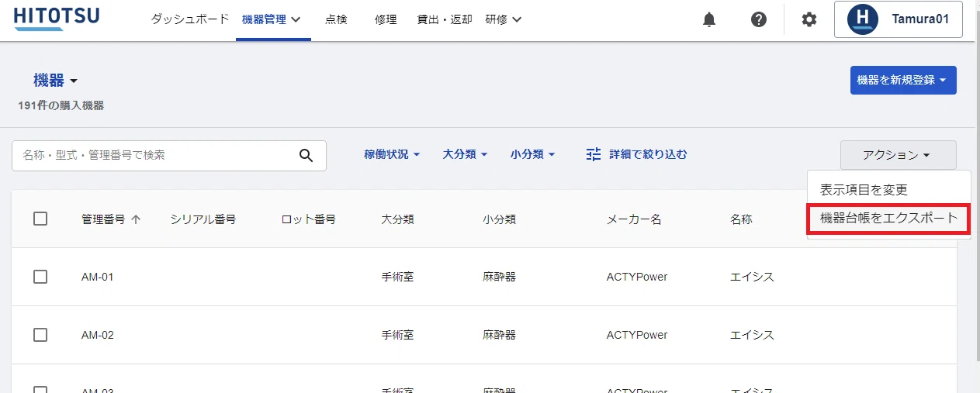Click the AM-02 management number
Image resolution: width=980 pixels, height=393 pixels.
tap(98, 335)
